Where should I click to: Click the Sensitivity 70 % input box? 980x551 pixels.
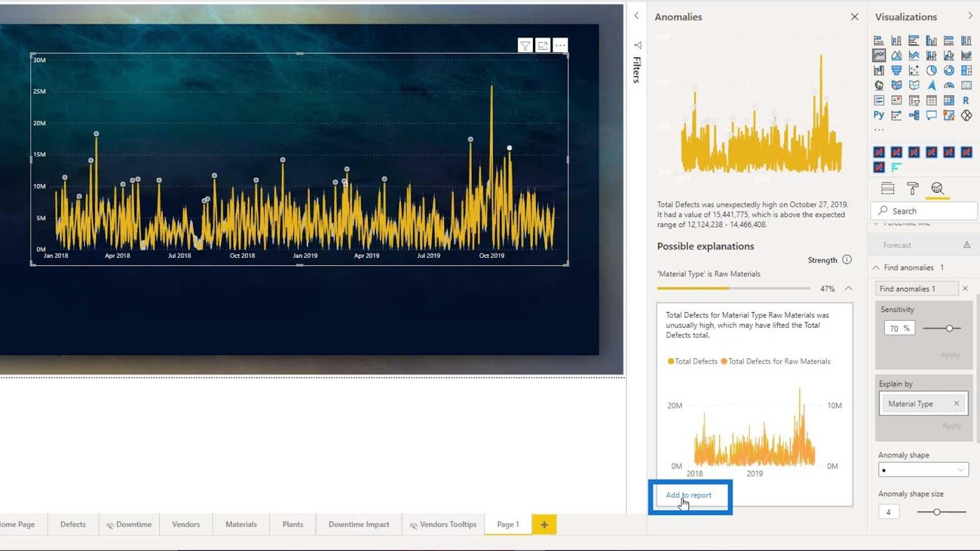coord(899,328)
